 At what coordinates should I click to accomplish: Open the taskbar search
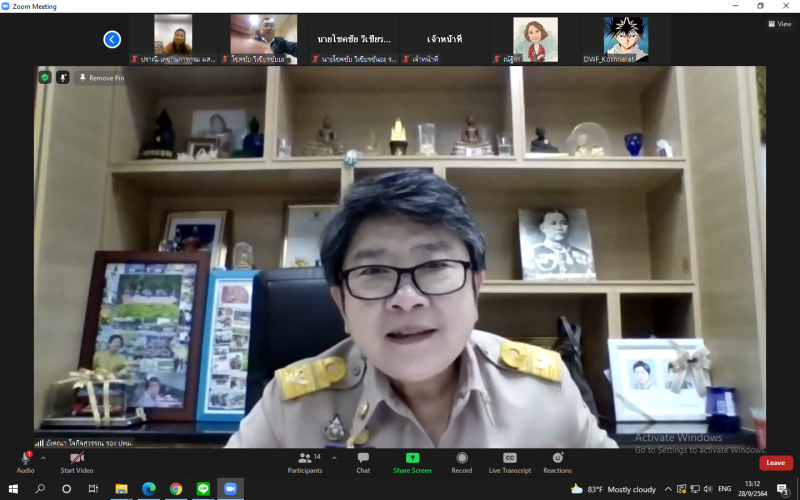40,489
